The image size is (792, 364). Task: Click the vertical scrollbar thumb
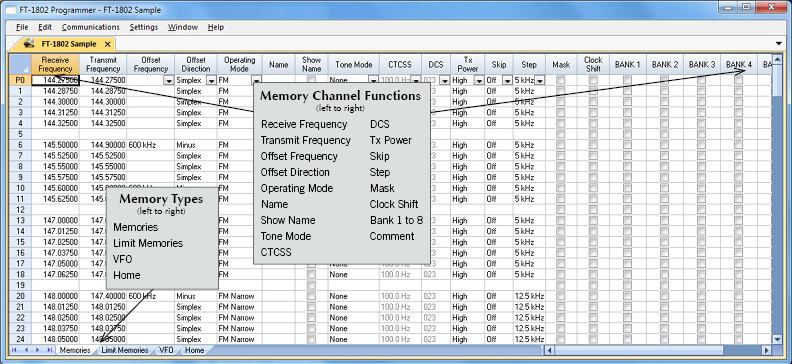tap(777, 80)
